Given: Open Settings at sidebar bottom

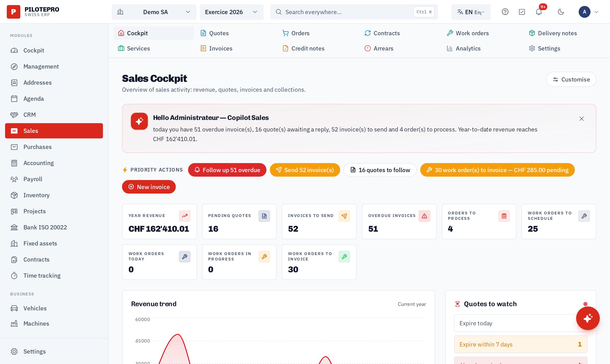Looking at the screenshot, I should [54, 352].
